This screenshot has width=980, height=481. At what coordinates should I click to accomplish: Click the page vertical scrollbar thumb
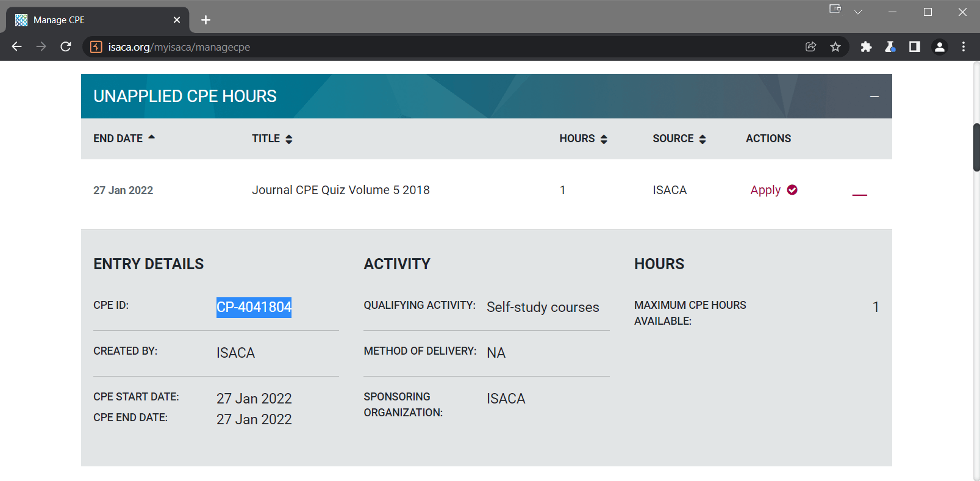(x=976, y=147)
